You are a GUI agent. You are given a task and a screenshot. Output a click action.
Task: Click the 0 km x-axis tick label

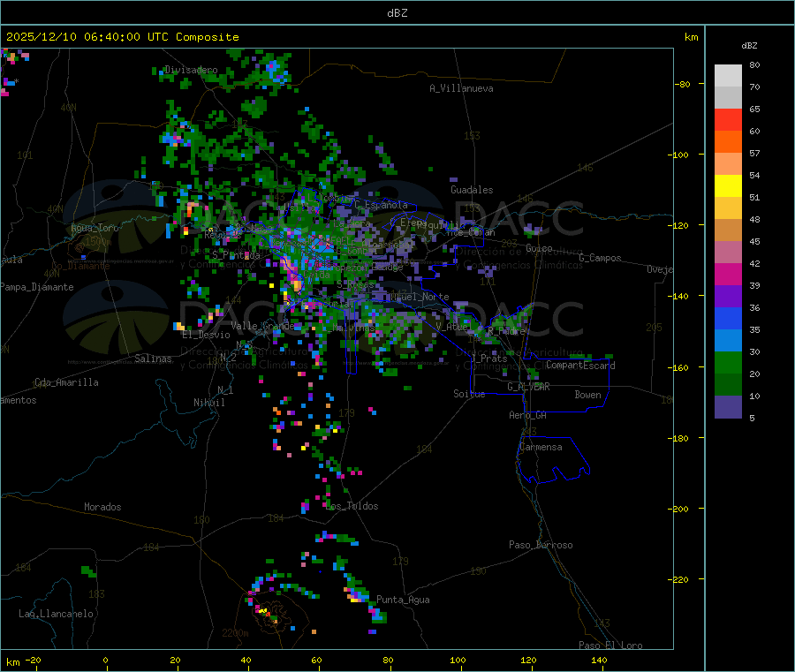click(x=105, y=660)
